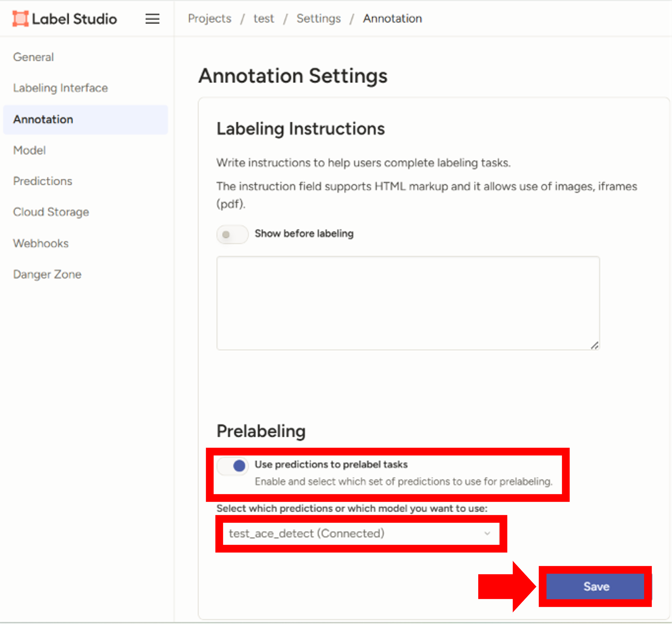672x624 pixels.
Task: Toggle Show before labeling switch
Action: pos(232,234)
